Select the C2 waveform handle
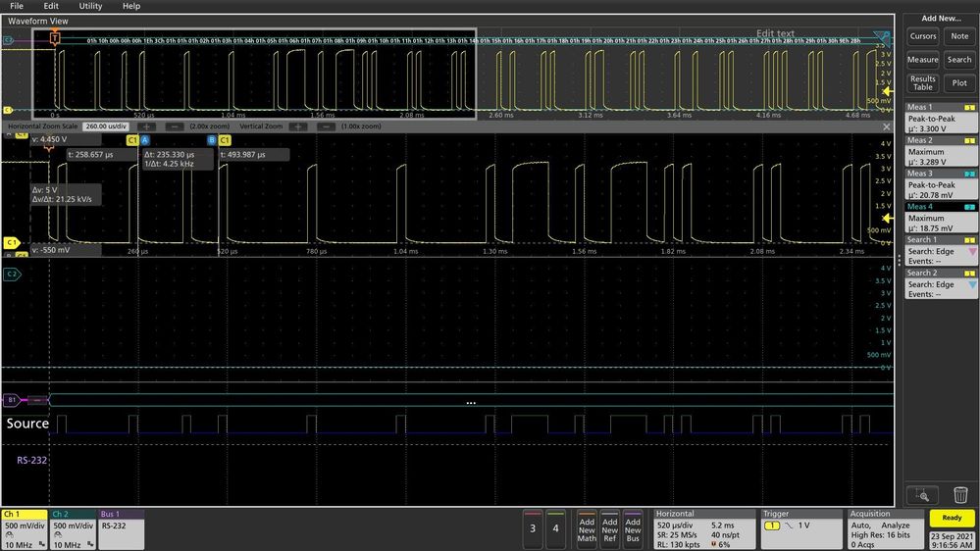Viewport: 980px width, 551px height. tap(12, 275)
